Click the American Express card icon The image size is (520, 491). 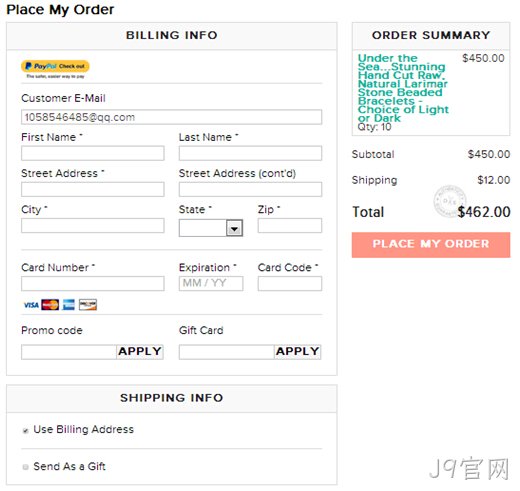tap(69, 305)
